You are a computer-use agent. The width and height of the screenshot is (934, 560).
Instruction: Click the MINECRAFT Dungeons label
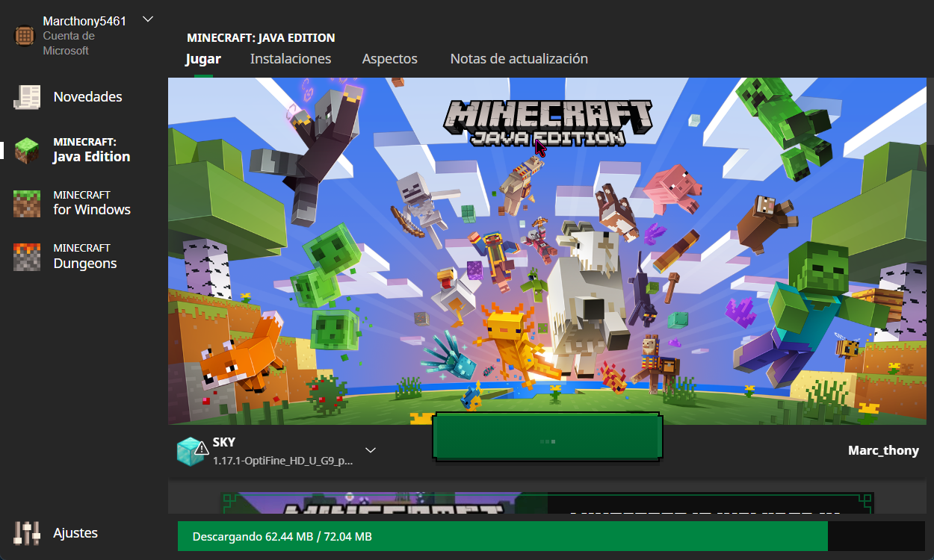[x=85, y=256]
